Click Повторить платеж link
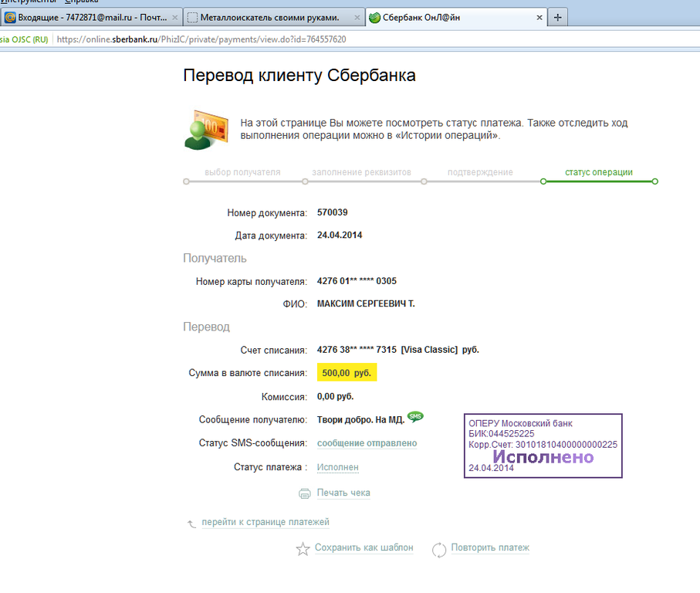Image resolution: width=700 pixels, height=593 pixels. click(490, 547)
